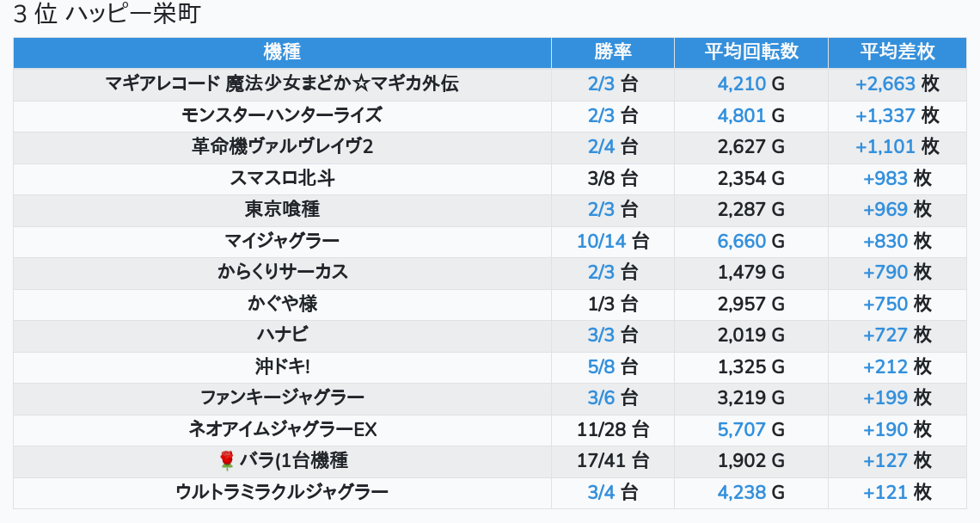Click the 機種 column header
Image resolution: width=980 pixels, height=523 pixels.
pos(282,52)
